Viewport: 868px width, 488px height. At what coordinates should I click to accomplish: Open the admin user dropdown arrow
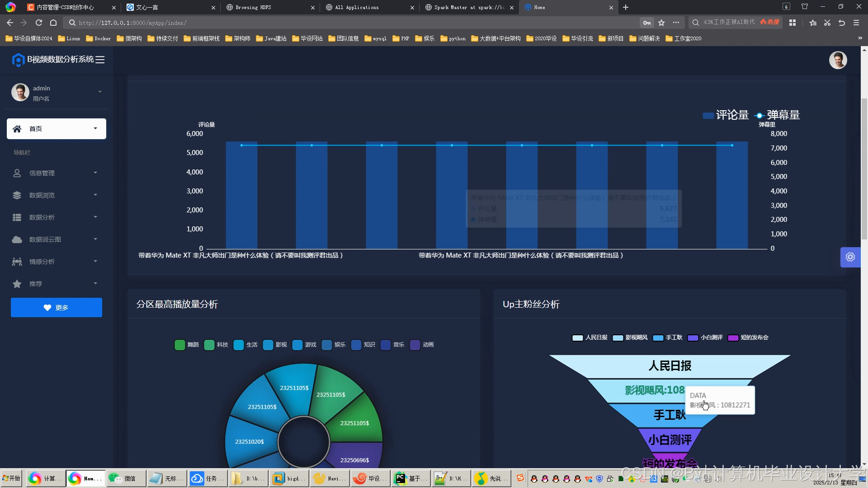click(x=100, y=92)
